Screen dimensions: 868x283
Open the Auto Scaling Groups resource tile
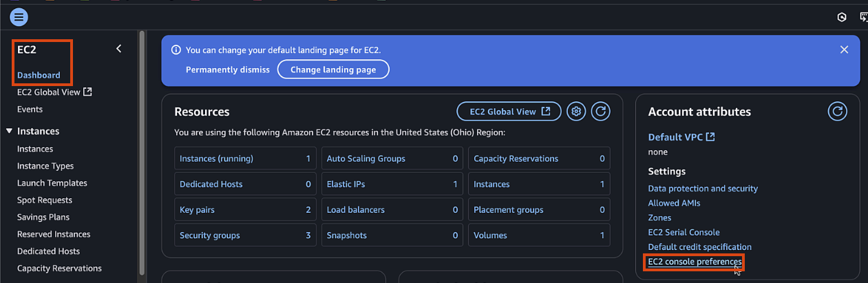pos(392,158)
